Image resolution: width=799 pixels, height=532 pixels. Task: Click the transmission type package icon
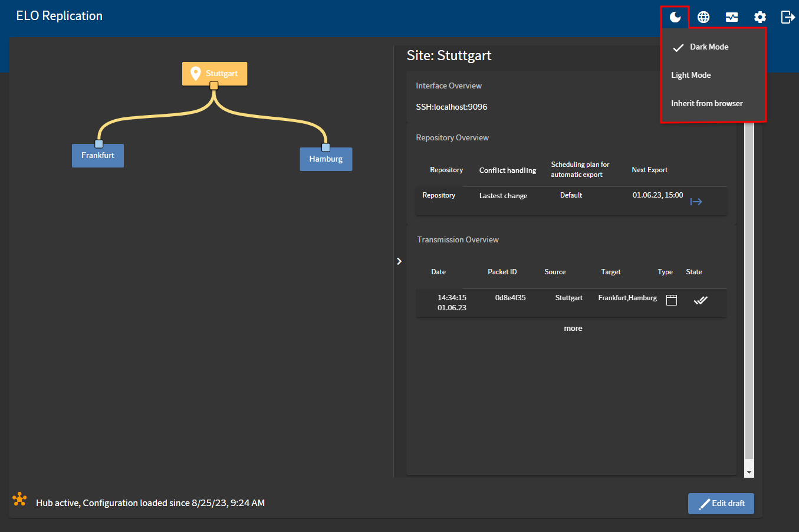click(x=672, y=300)
